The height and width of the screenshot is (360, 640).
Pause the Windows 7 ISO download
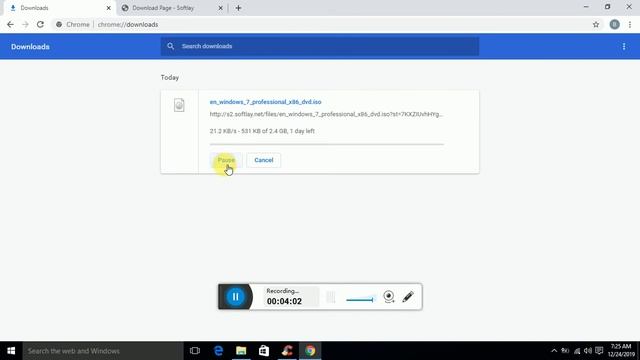point(226,160)
